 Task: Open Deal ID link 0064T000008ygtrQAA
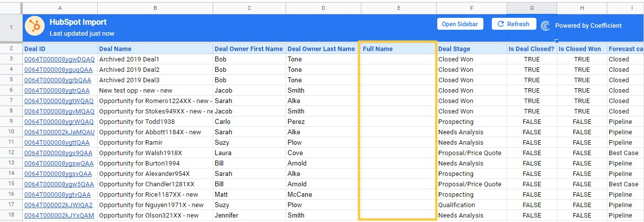57,91
